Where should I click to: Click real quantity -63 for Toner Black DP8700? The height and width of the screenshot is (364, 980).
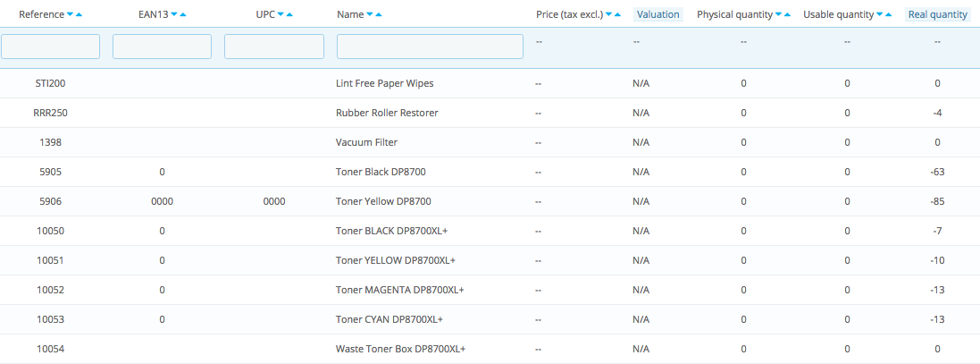[x=937, y=172]
